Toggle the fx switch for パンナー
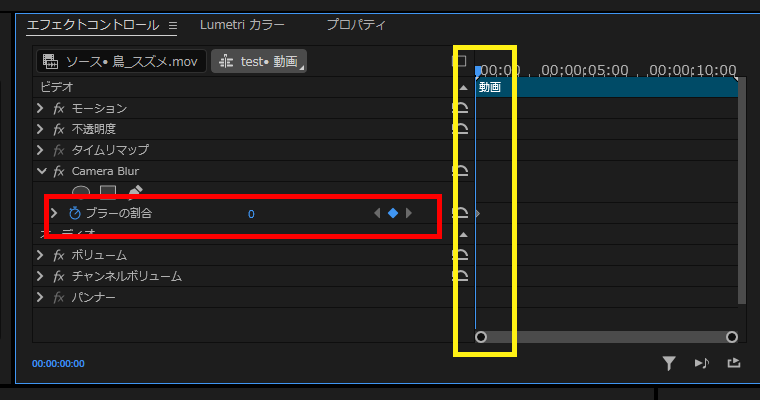 pos(59,297)
